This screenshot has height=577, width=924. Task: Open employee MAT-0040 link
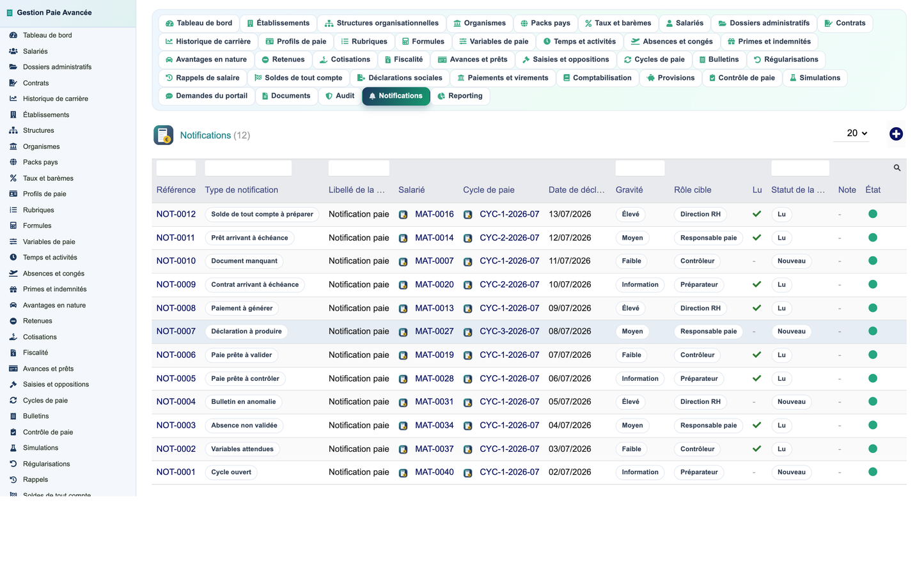tap(434, 472)
